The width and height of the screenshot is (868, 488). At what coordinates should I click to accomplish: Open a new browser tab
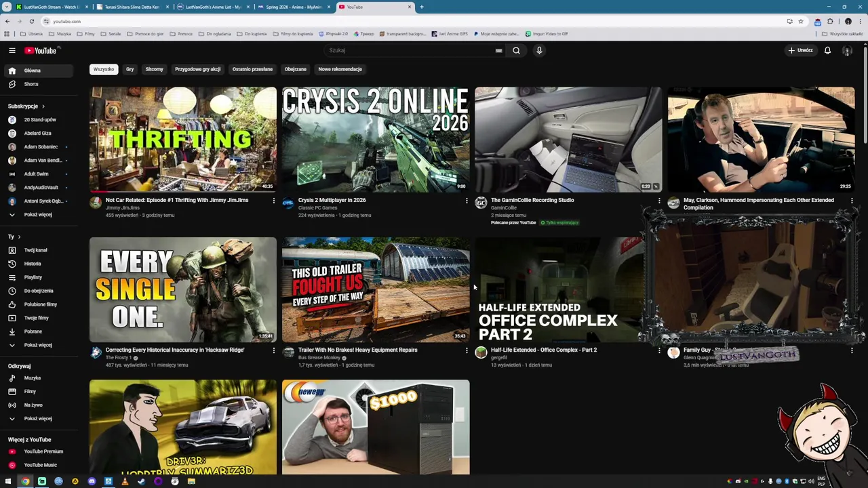click(x=421, y=7)
